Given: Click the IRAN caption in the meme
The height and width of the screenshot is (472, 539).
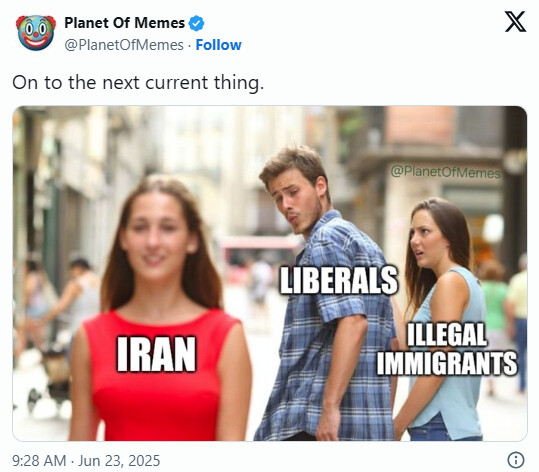Looking at the screenshot, I should point(156,354).
